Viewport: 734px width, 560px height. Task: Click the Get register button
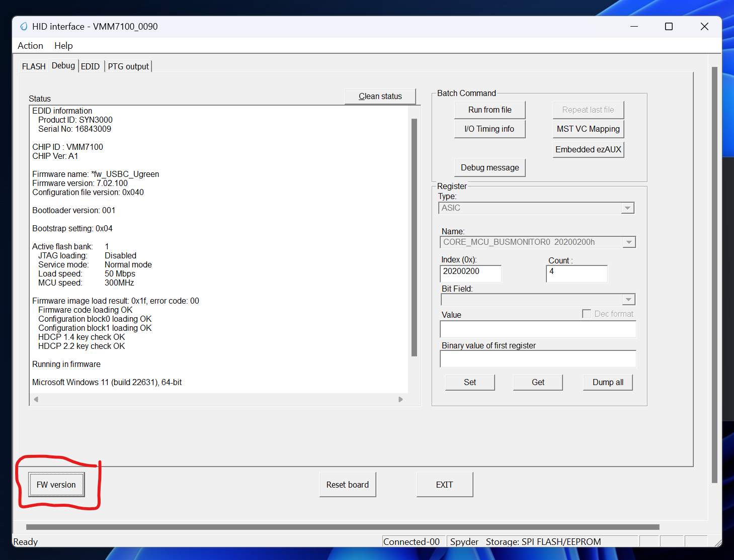(x=538, y=382)
